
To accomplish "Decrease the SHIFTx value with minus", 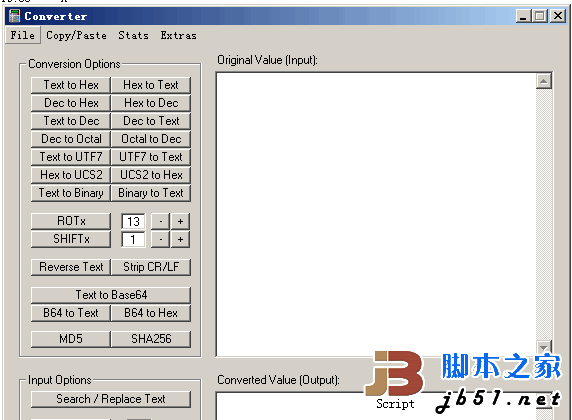I will coord(161,240).
